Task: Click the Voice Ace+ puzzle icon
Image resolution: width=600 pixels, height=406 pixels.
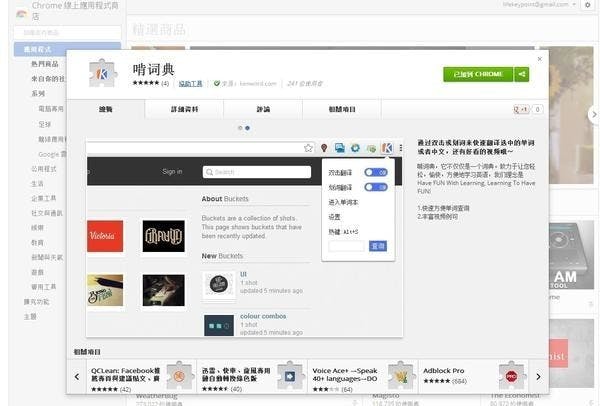Action: [x=401, y=375]
